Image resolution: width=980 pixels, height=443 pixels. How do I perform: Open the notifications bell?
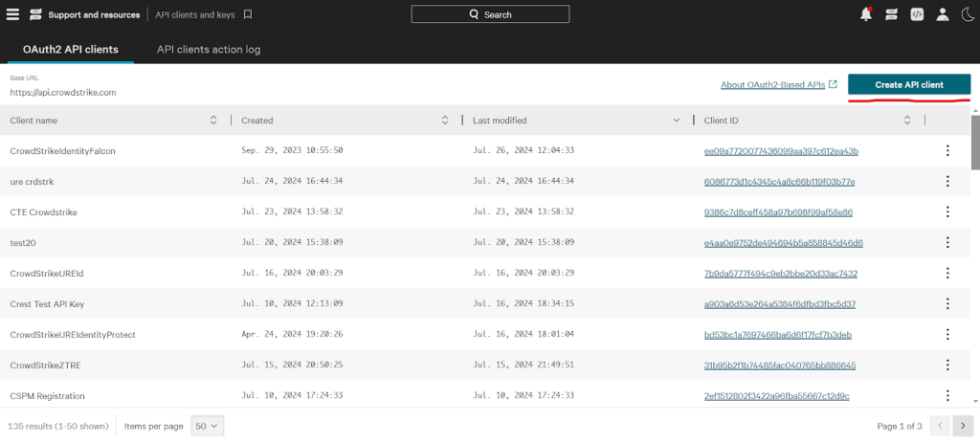[x=865, y=14]
